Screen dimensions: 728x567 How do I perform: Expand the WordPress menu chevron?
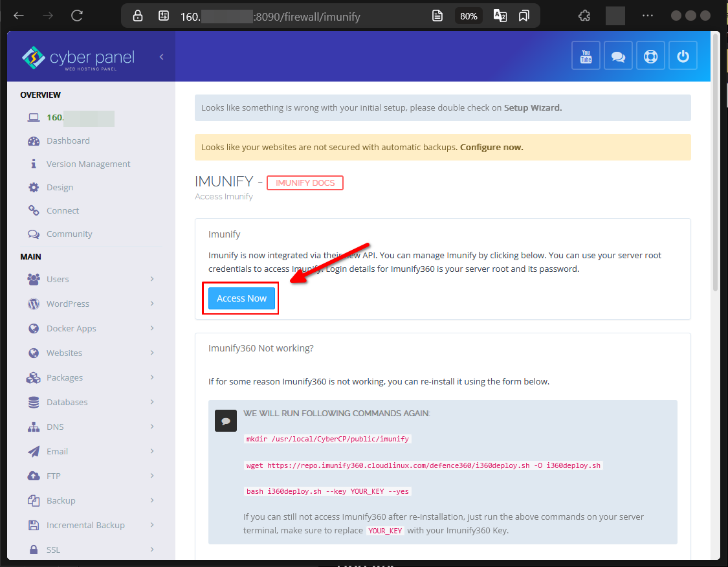click(152, 303)
